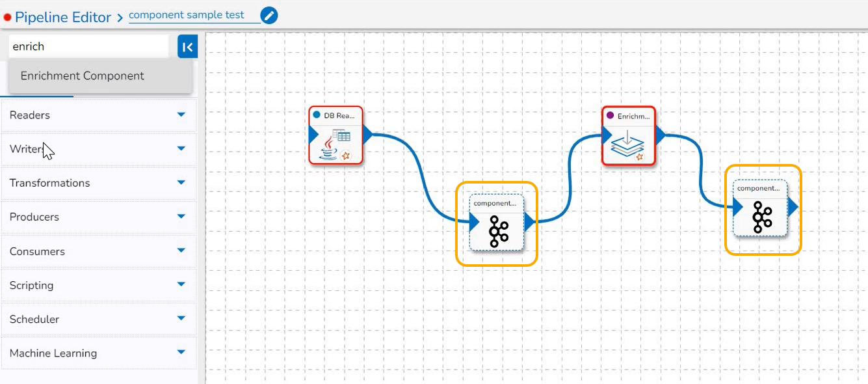
Task: Collapse the component panel with arrow button
Action: click(x=187, y=47)
